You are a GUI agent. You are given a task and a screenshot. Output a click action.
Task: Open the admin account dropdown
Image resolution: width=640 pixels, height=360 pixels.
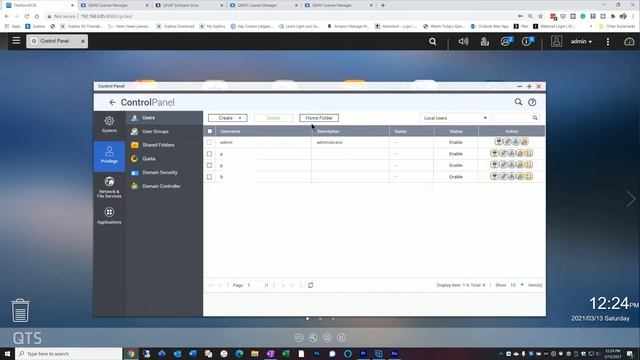(x=581, y=42)
